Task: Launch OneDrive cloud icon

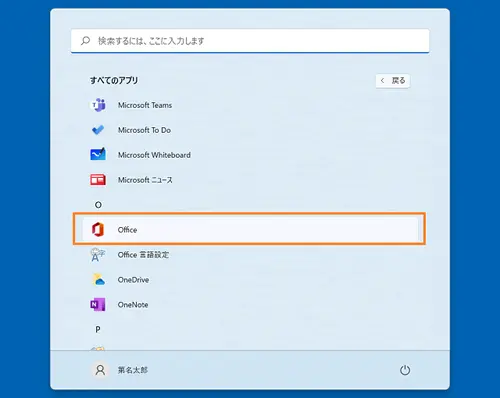Action: coord(99,279)
